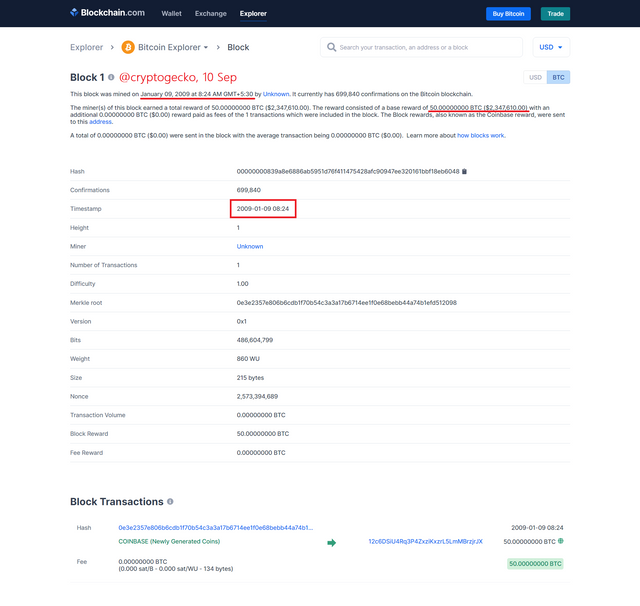
Task: Click the Block breadcrumb
Action: pos(238,47)
